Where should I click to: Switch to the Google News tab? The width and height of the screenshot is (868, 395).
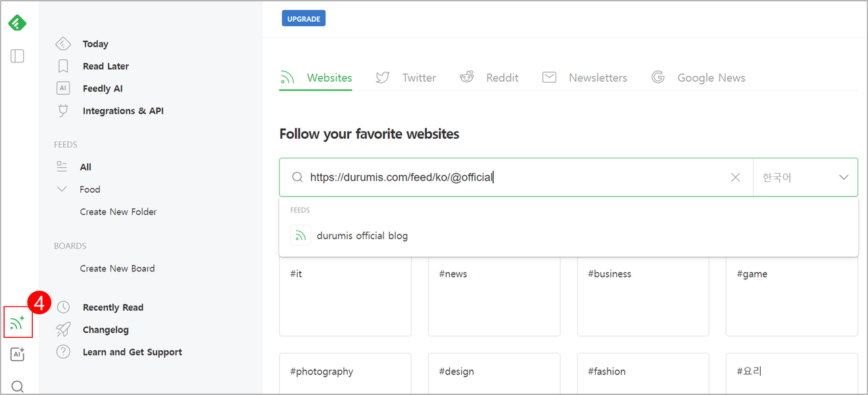pos(698,78)
